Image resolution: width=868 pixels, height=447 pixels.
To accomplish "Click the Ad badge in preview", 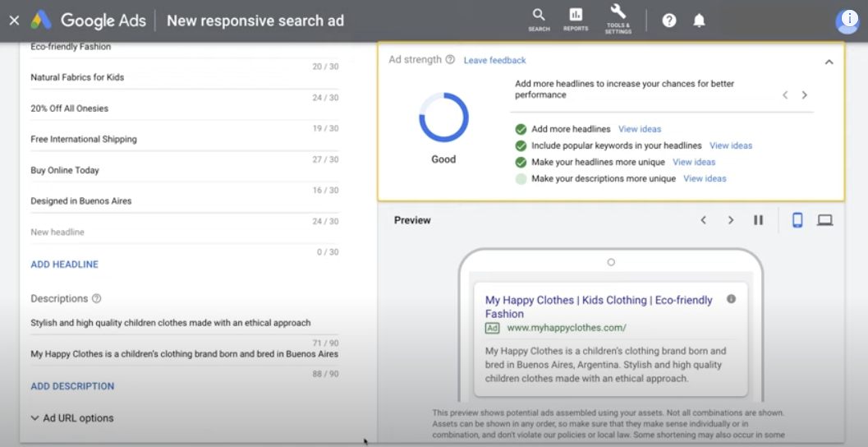I will 492,328.
